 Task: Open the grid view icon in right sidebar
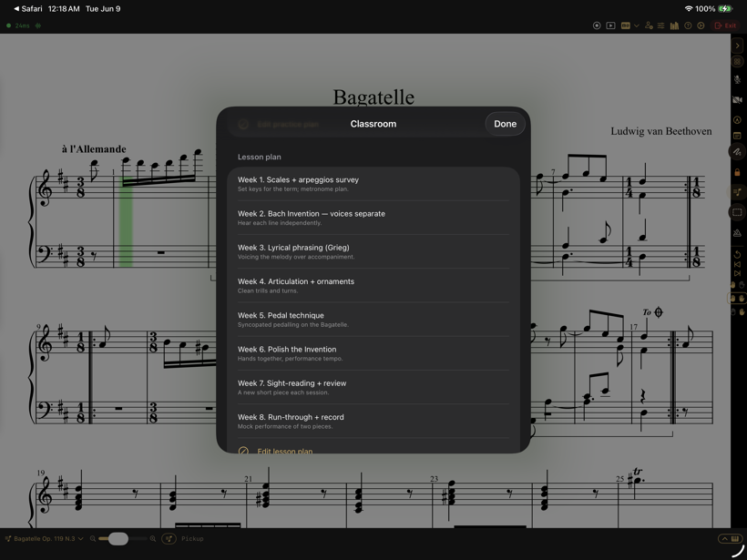click(x=738, y=61)
